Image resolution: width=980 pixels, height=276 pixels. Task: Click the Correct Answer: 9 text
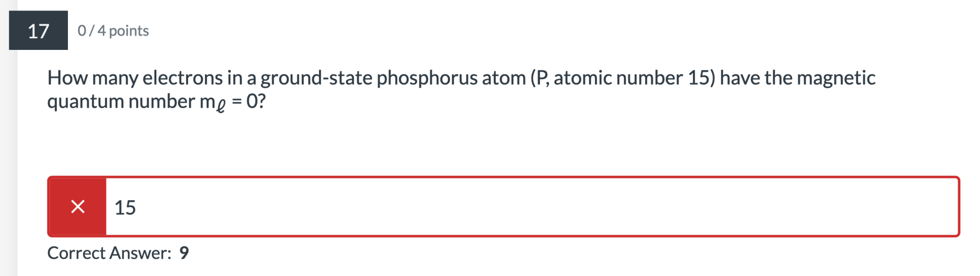[x=118, y=253]
